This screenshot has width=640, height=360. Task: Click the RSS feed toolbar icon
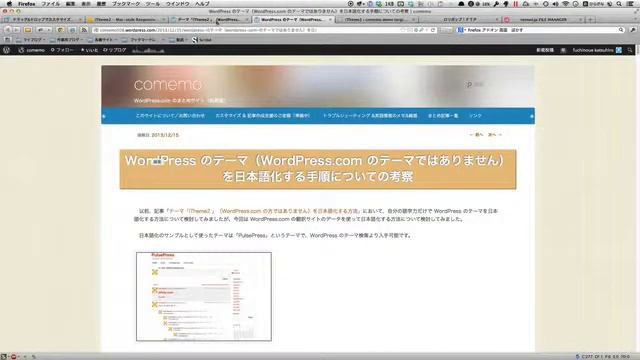pos(84,30)
